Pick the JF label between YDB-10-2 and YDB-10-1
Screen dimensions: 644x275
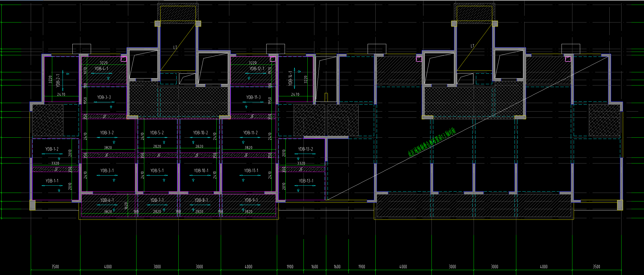point(197,155)
